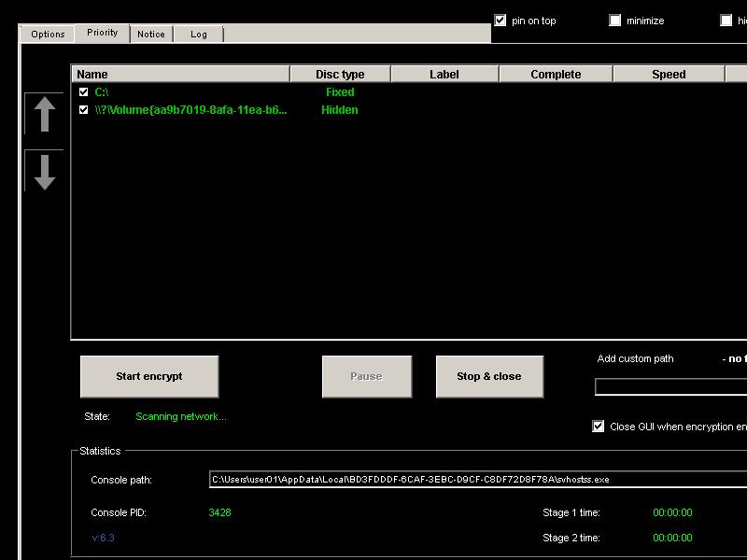Click the 'Scanning network...' state text
747x560 pixels.
181,416
